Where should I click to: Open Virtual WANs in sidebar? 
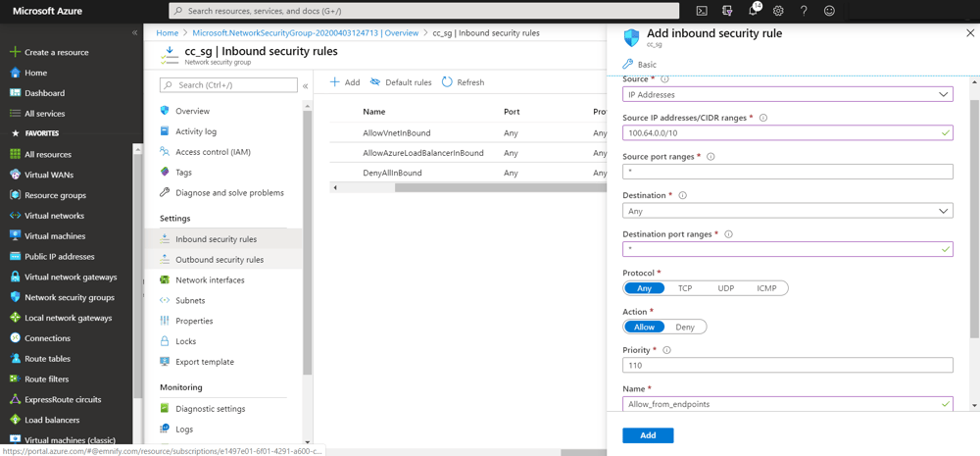click(x=49, y=176)
